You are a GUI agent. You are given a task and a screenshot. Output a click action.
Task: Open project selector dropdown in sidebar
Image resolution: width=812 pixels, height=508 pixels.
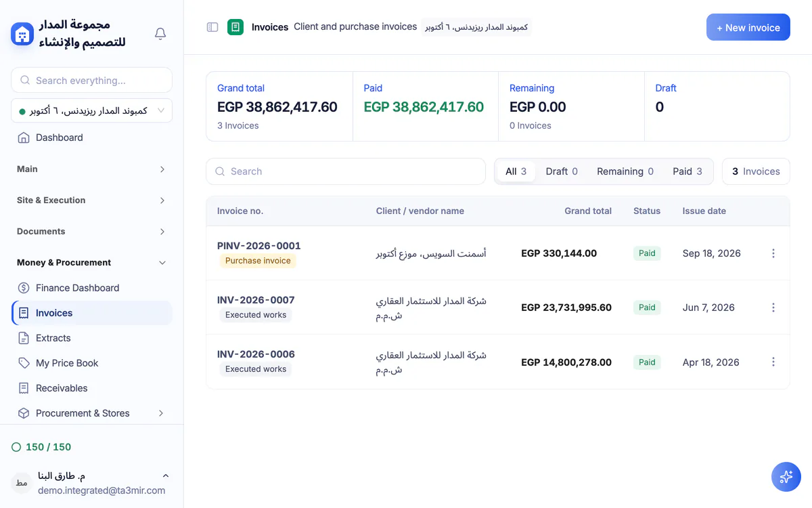(x=91, y=110)
